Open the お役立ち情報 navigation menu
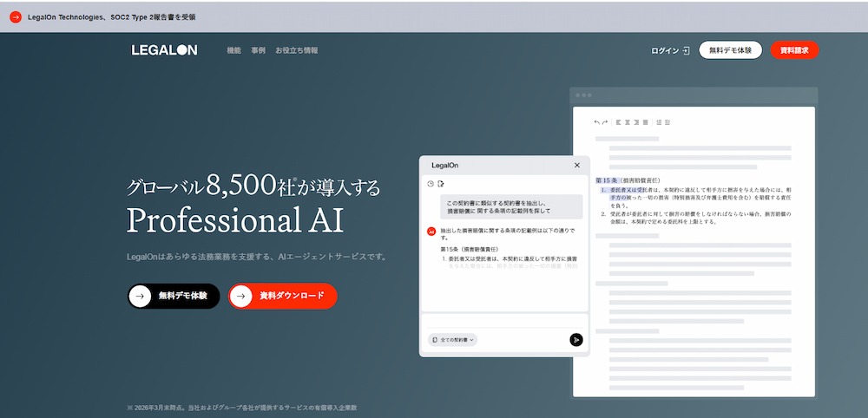The image size is (868, 418). point(297,50)
